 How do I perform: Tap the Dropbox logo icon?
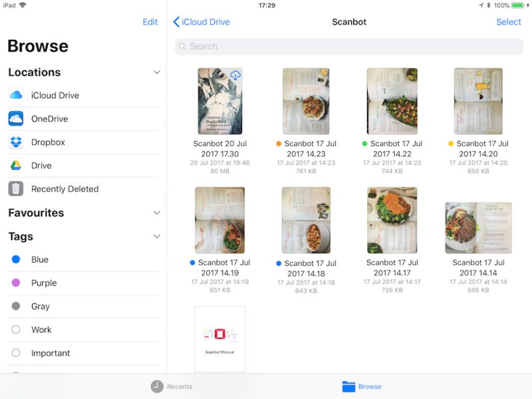[x=16, y=142]
